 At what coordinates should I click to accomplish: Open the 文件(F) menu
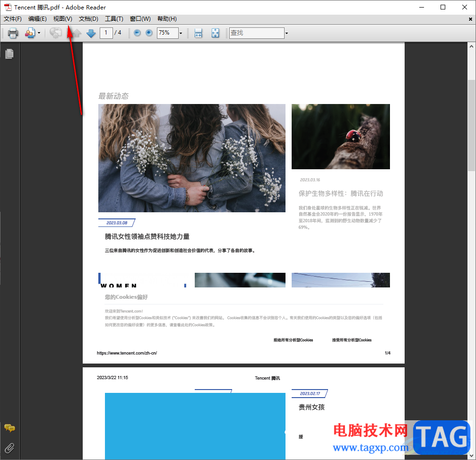click(13, 19)
